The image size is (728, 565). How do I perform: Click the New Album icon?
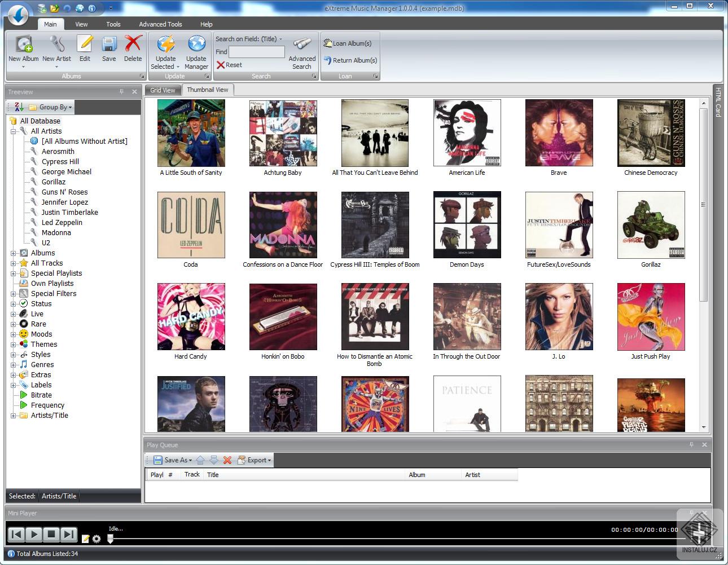[x=24, y=44]
